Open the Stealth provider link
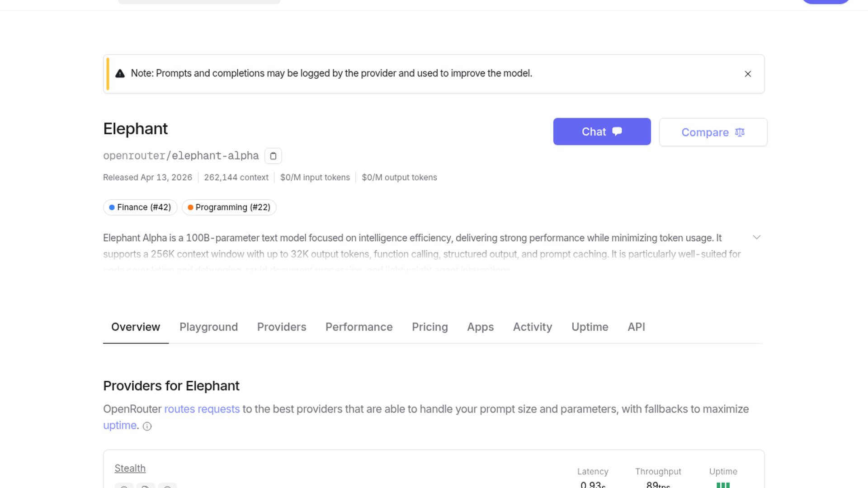868x488 pixels. [130, 468]
